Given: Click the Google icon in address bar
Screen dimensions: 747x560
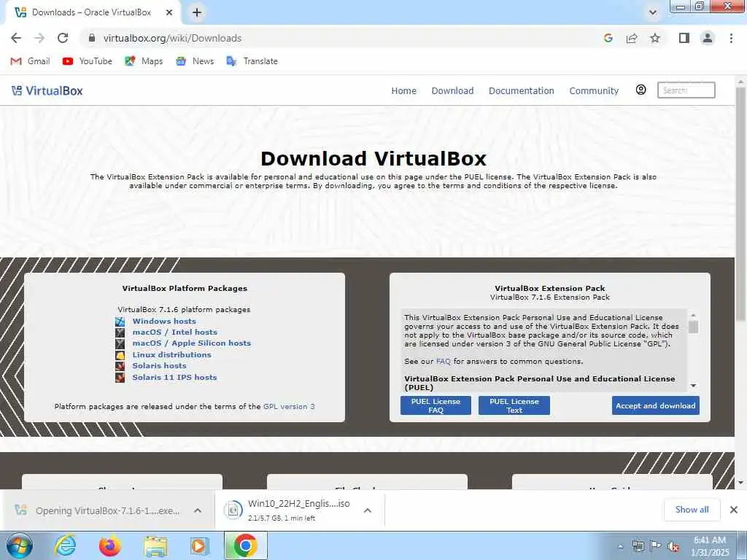Looking at the screenshot, I should 608,38.
